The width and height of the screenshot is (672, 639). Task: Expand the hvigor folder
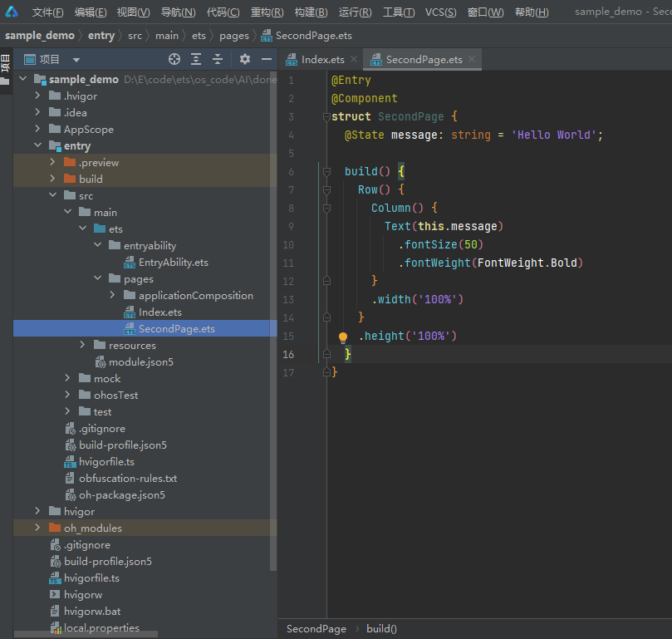click(x=37, y=511)
